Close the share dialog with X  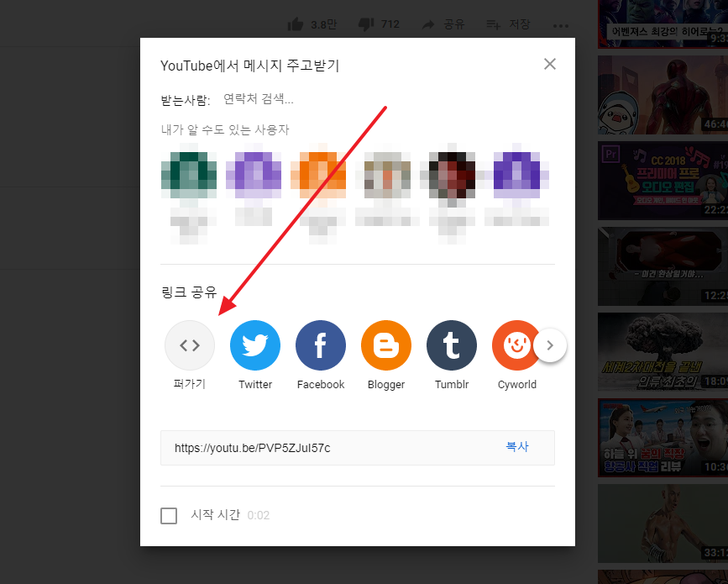[x=550, y=64]
